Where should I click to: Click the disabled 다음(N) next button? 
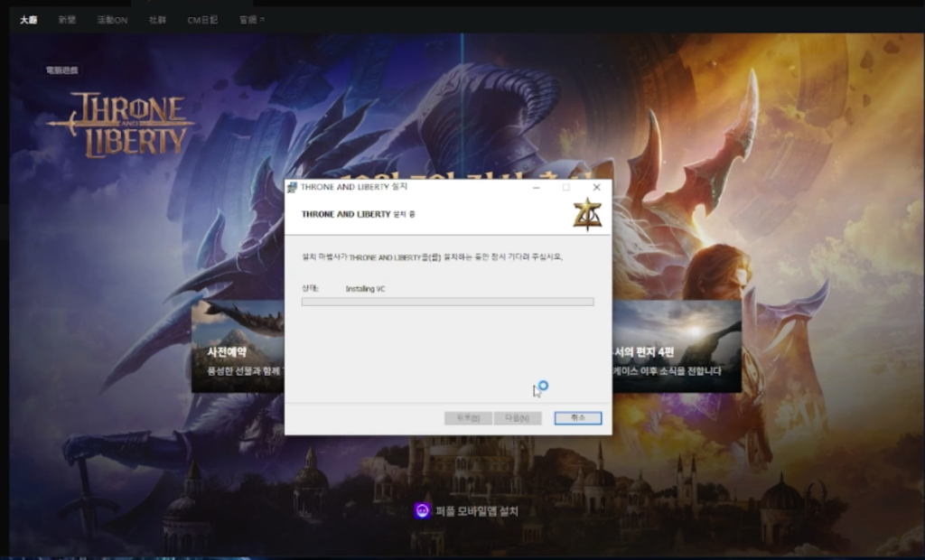tap(518, 418)
